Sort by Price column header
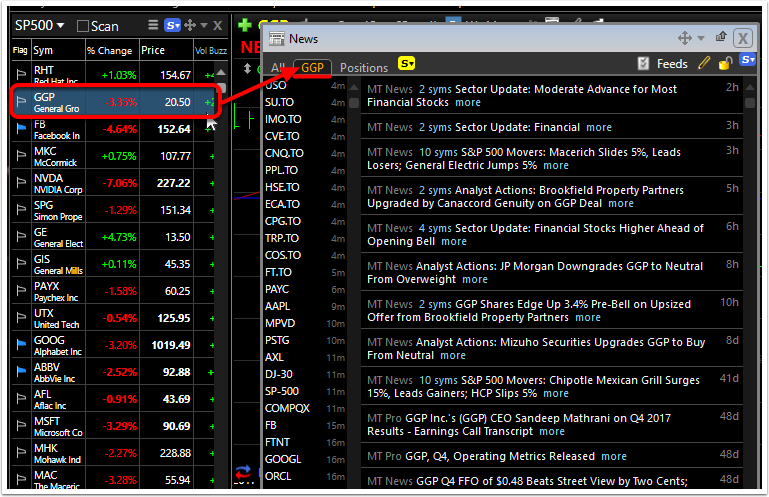 [153, 50]
